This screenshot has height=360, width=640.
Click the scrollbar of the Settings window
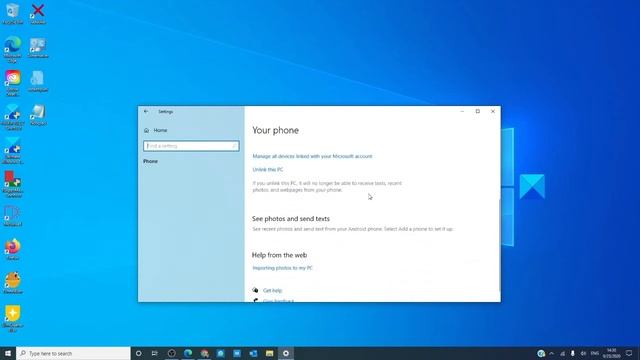tap(499, 245)
